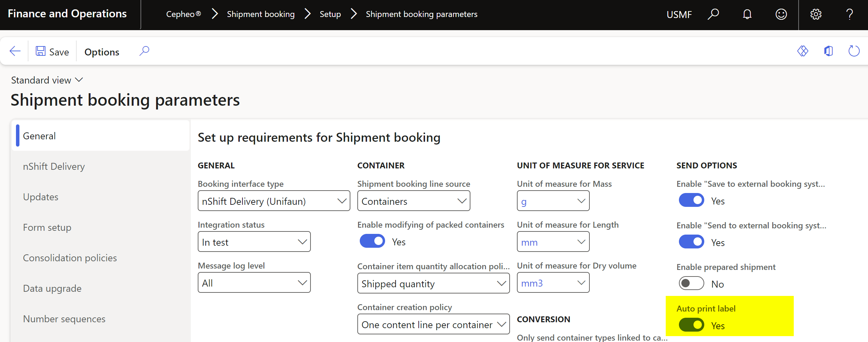
Task: Open the Container creation policy dropdown
Action: (x=433, y=324)
